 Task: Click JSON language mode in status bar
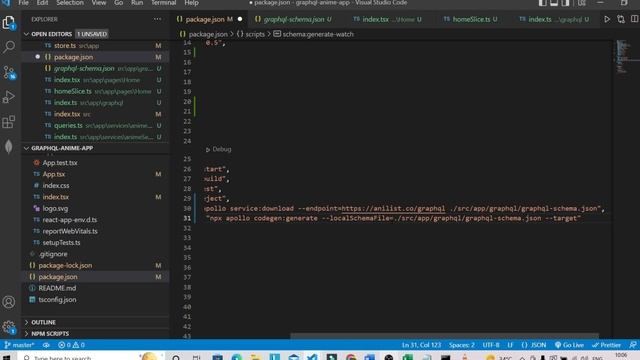534,345
